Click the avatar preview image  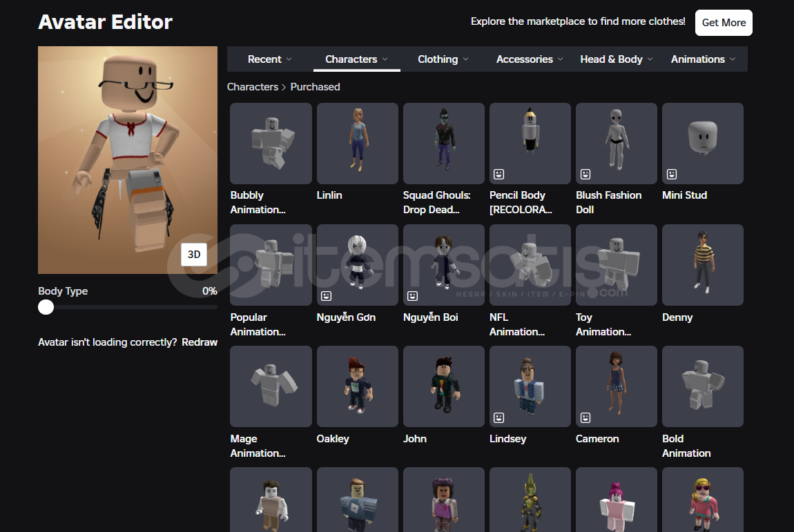click(128, 160)
